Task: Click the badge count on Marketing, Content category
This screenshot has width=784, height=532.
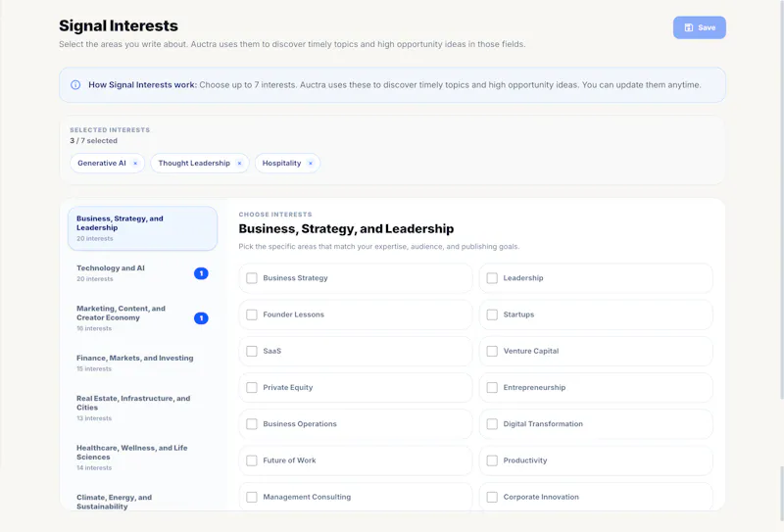Action: click(x=201, y=318)
